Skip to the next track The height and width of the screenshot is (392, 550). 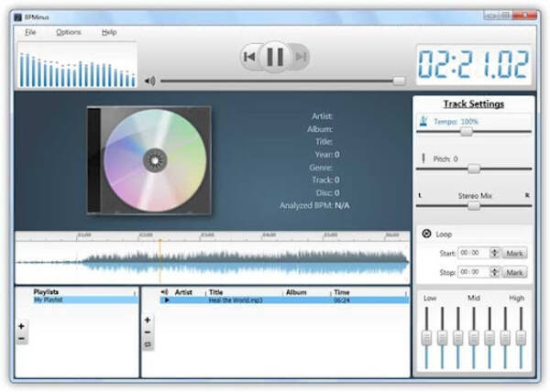pos(300,58)
